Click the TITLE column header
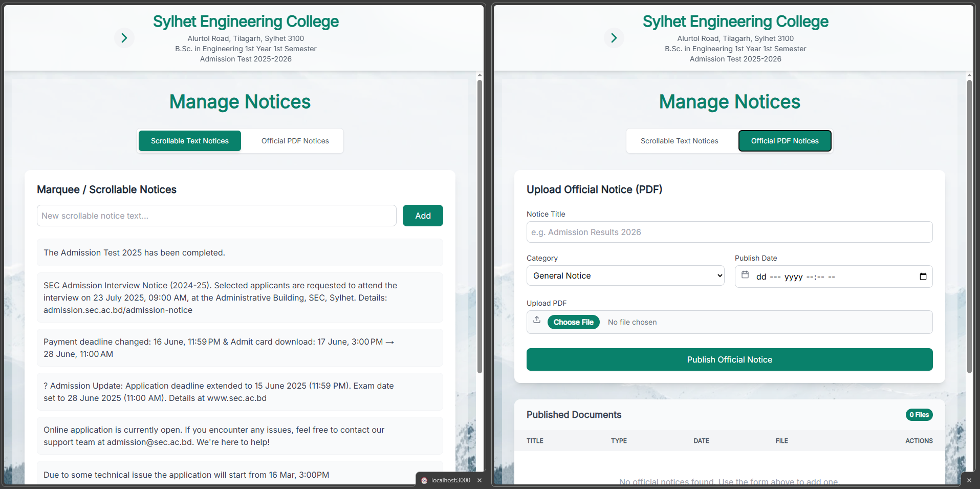980x489 pixels. pyautogui.click(x=535, y=441)
